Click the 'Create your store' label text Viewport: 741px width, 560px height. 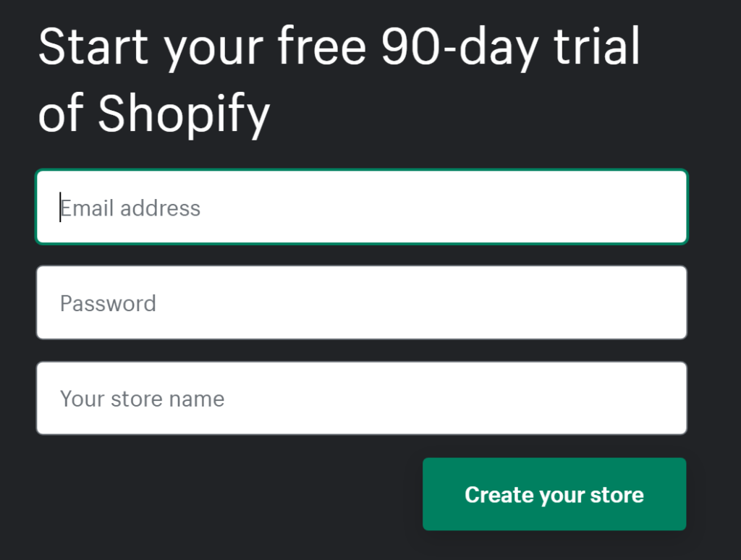tap(554, 495)
